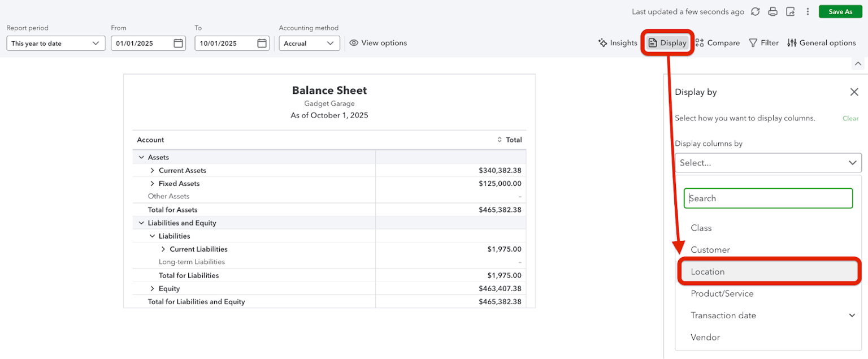Screen dimensions: 868x359
Task: Collapse the toolbar with the up chevron
Action: tap(858, 64)
